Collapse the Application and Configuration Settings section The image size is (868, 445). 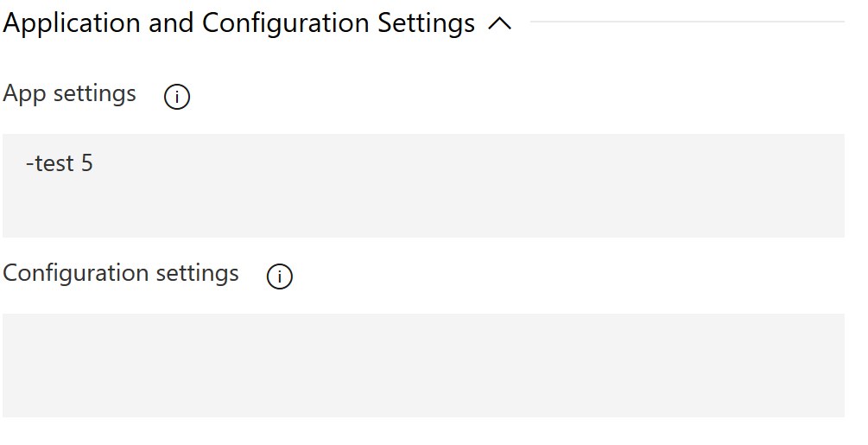pos(499,24)
